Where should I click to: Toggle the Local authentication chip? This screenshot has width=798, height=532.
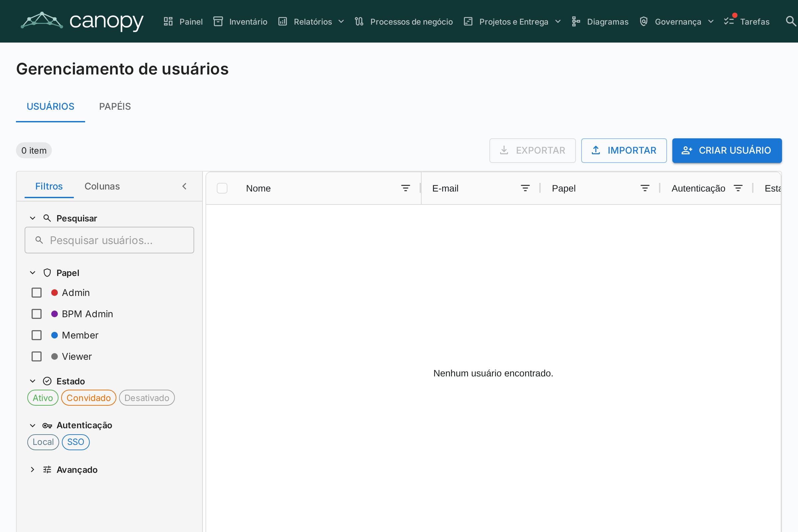click(43, 442)
